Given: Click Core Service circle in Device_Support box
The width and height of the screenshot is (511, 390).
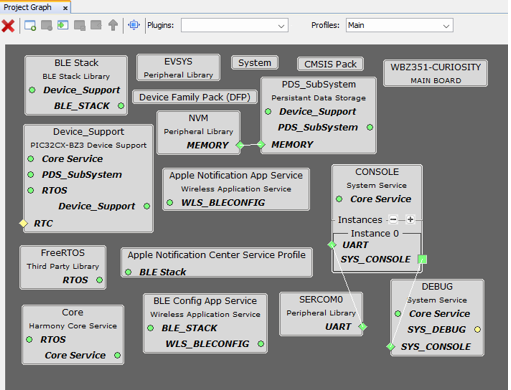Looking at the screenshot, I should (31, 159).
